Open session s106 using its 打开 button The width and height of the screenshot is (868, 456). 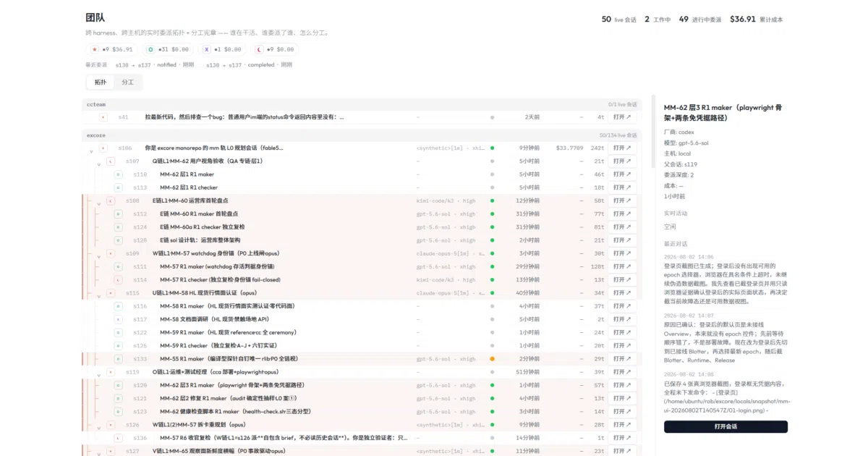tap(622, 148)
